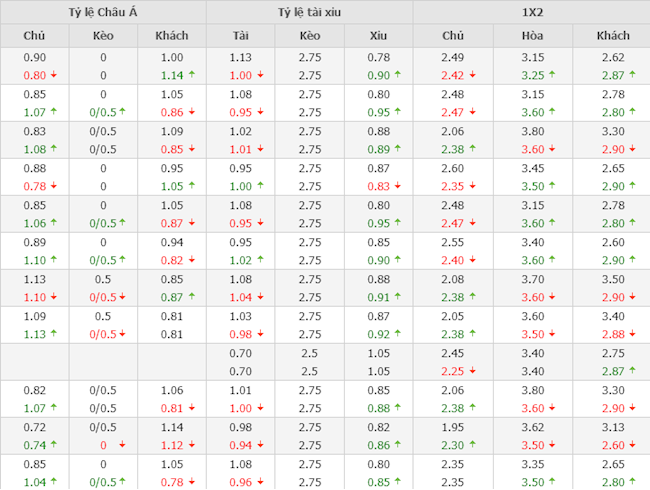Select the 1X2 header

[531, 12]
